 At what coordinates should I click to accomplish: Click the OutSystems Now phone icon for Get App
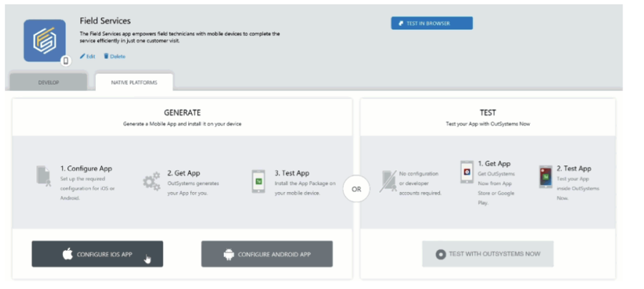[467, 172]
